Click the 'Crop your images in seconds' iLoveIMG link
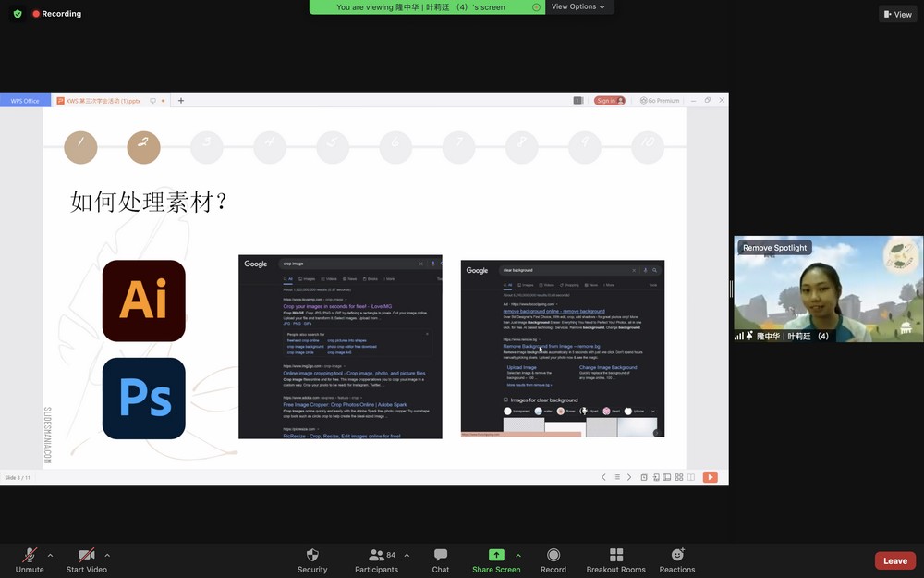The height and width of the screenshot is (578, 924). pyautogui.click(x=337, y=306)
